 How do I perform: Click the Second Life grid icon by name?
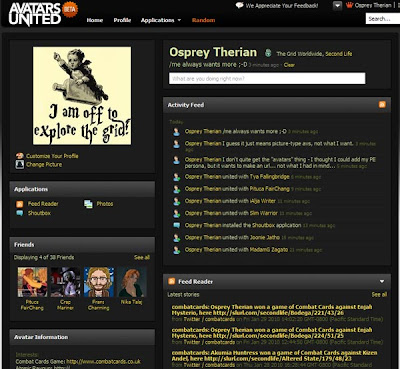click(268, 53)
